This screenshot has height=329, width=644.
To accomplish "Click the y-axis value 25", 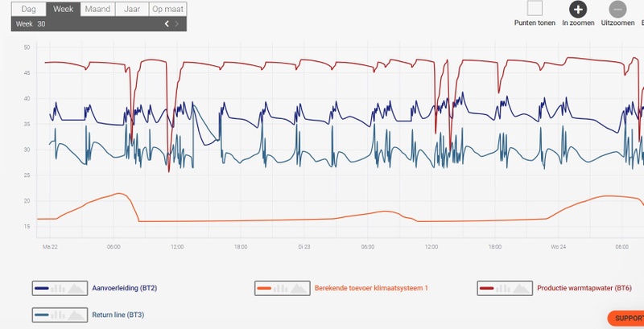I will (x=27, y=175).
